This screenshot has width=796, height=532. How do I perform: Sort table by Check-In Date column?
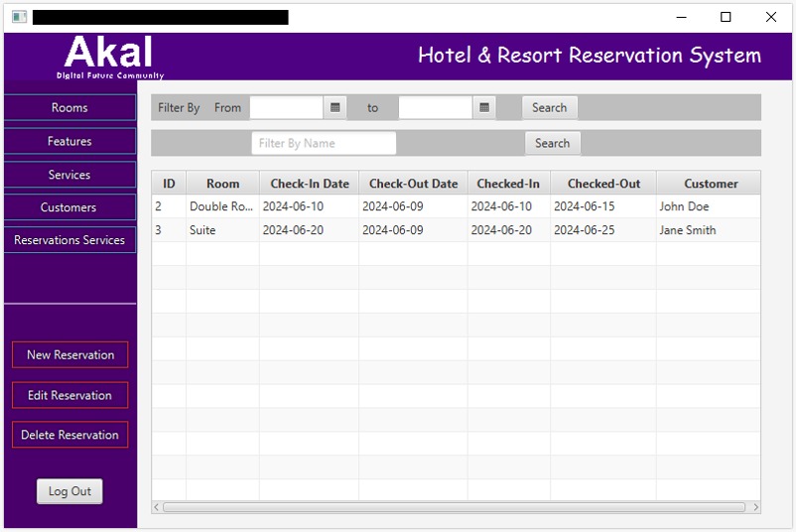tap(309, 184)
